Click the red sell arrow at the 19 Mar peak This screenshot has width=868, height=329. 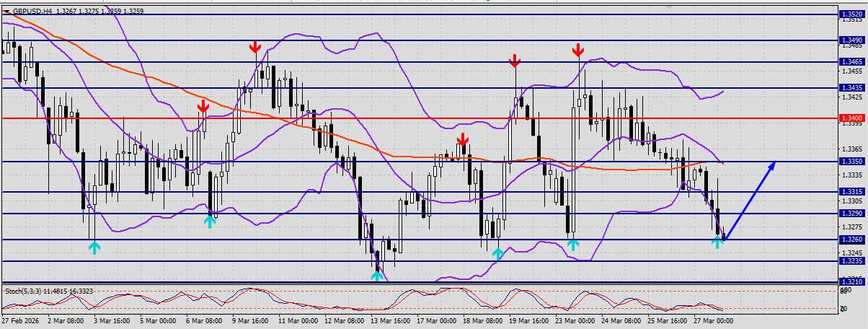pyautogui.click(x=514, y=61)
